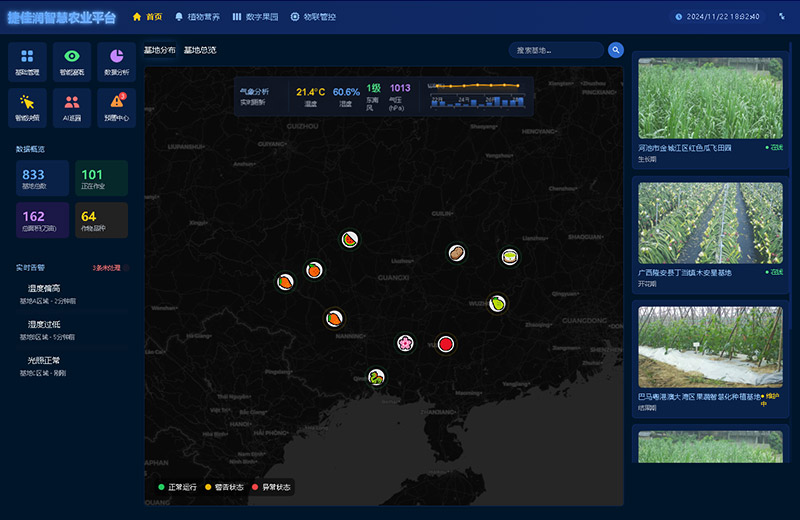This screenshot has width=800, height=520.
Task: Select the pear marker on the map
Action: click(497, 304)
